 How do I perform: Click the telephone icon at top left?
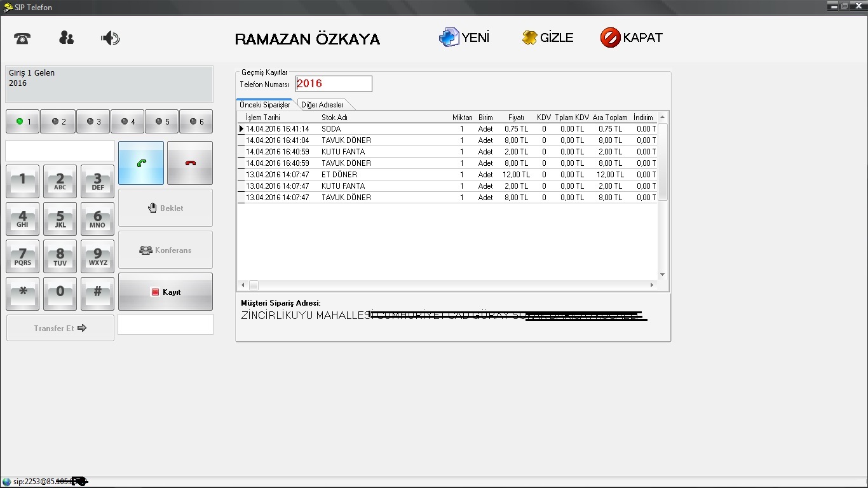pyautogui.click(x=22, y=38)
